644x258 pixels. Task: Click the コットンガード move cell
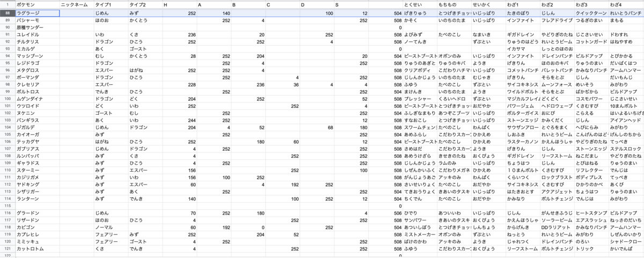(591, 41)
